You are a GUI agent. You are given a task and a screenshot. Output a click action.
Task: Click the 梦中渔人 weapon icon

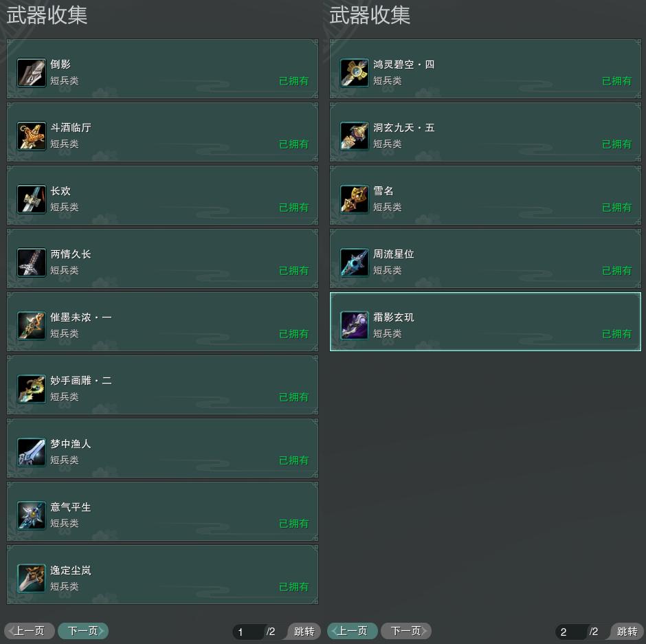[x=32, y=452]
